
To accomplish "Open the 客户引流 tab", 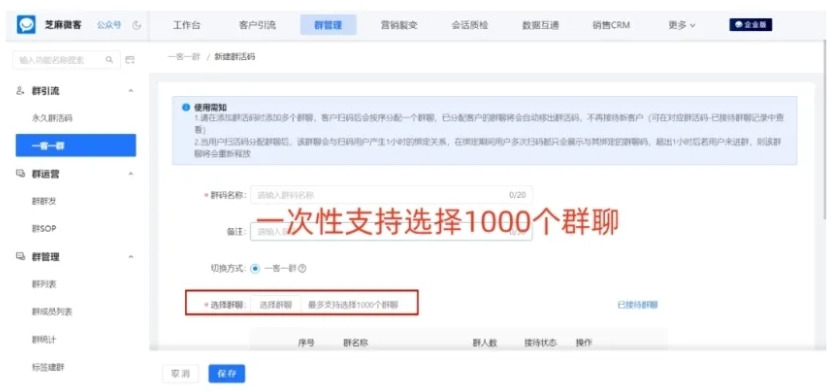I will 257,25.
